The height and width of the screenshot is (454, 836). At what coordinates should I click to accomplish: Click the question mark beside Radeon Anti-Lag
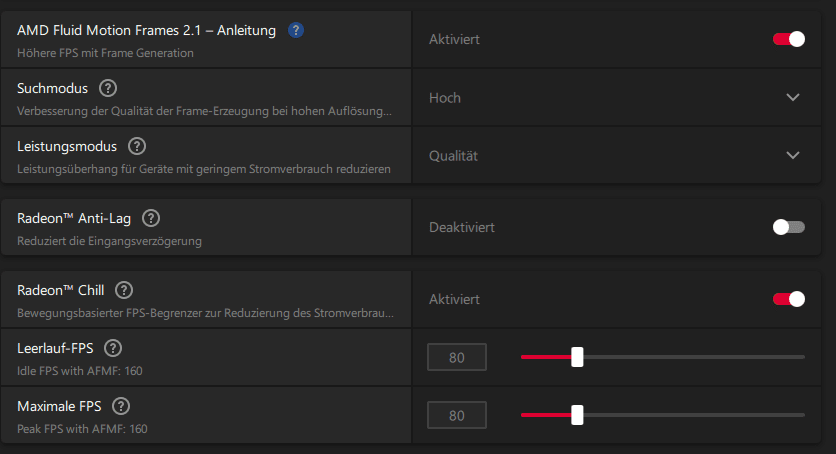pyautogui.click(x=151, y=218)
